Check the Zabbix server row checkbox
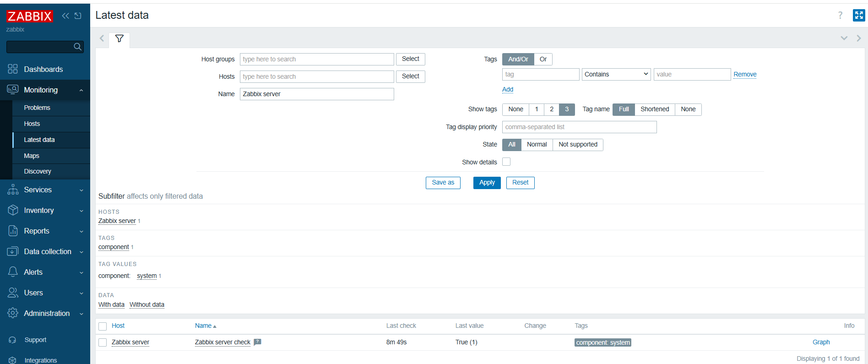The height and width of the screenshot is (364, 868). click(103, 342)
